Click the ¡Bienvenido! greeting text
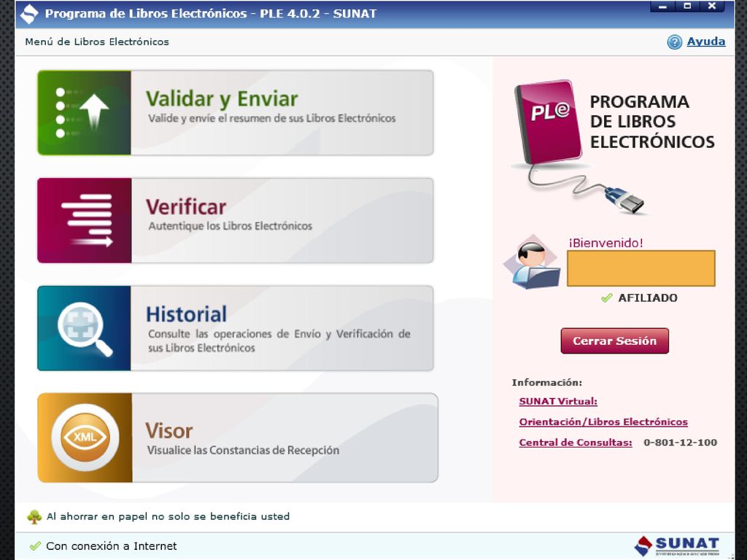 pos(605,243)
